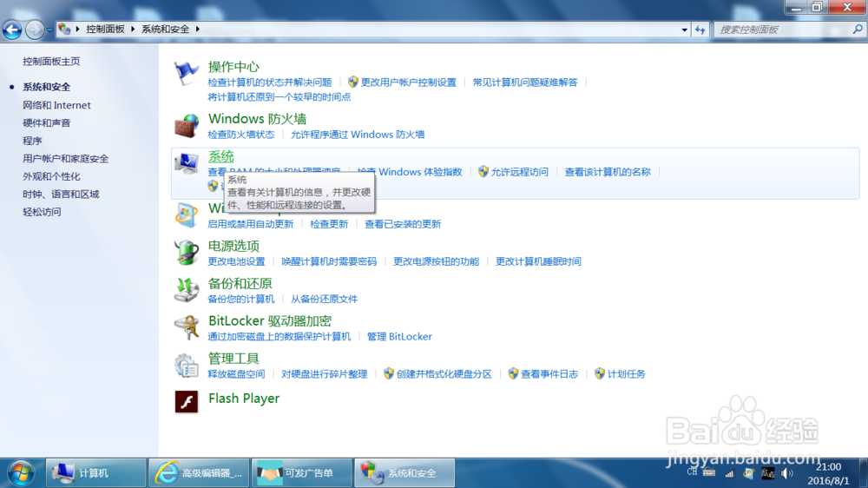Click 计划任务 link

coord(626,374)
